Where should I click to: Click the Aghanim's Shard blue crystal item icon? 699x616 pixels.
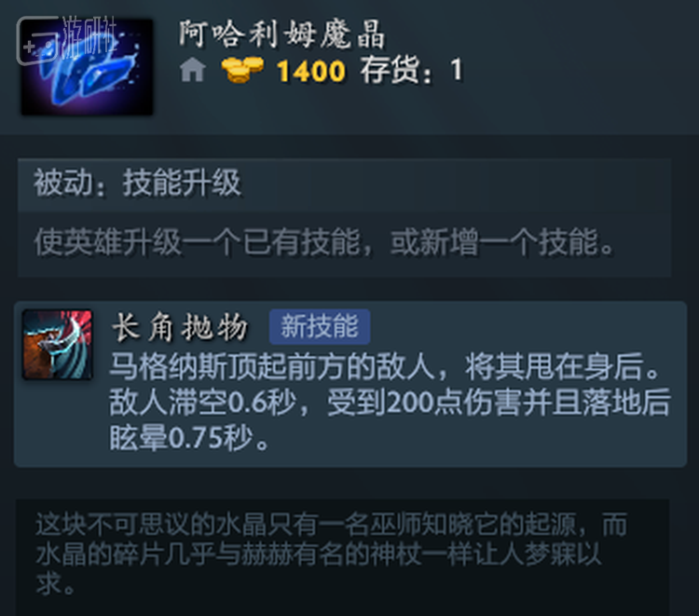[88, 67]
